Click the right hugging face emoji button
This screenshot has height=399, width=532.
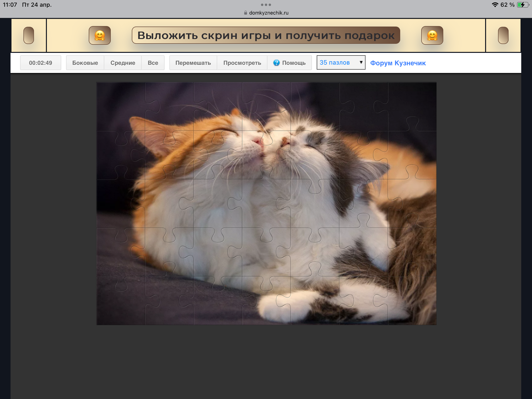(x=432, y=35)
